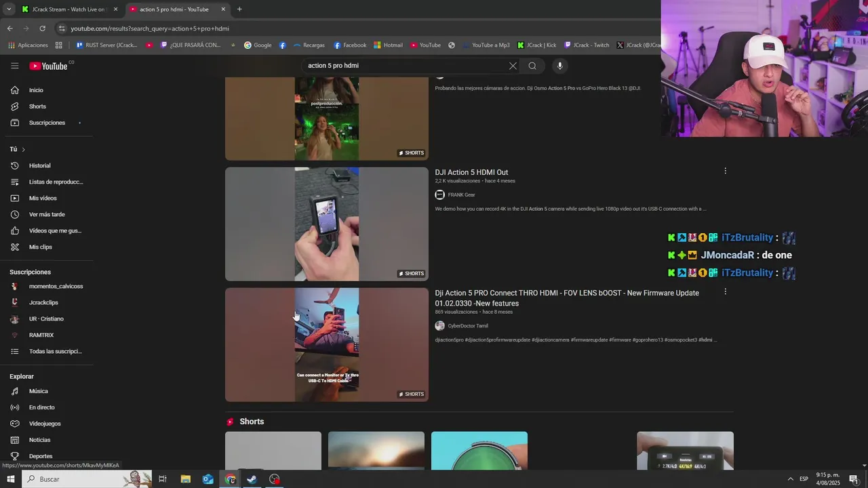The image size is (868, 488).
Task: Click the magnifier search button
Action: (x=532, y=66)
